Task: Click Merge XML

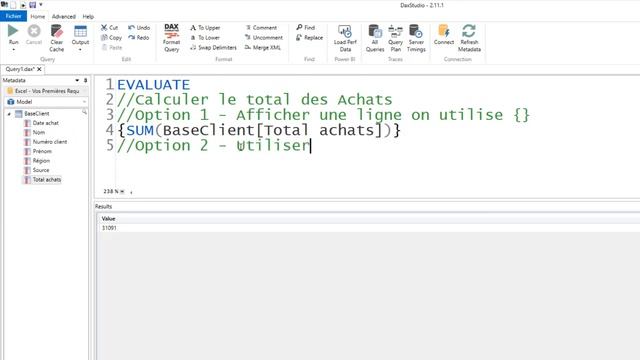Action: (x=263, y=47)
